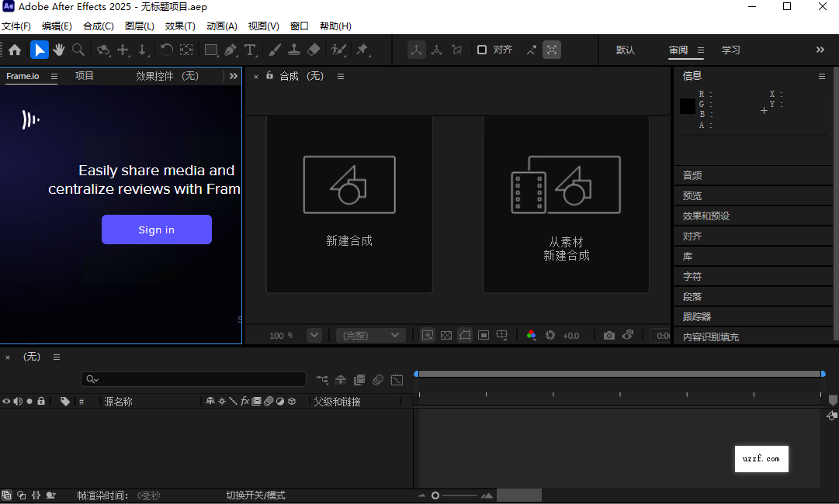Open the 效果 menu

coord(179,26)
